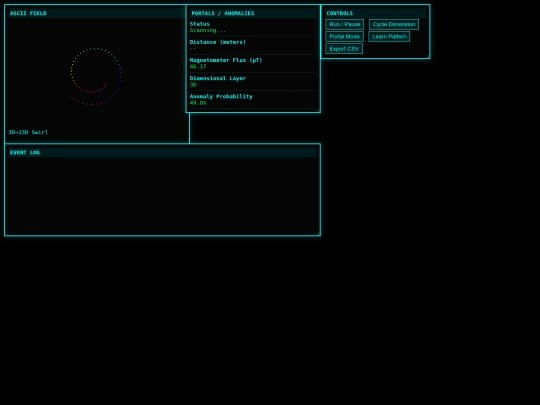Screen dimensions: 540x405
Task: Click the 'Scanning...' status value
Action: (x=208, y=30)
